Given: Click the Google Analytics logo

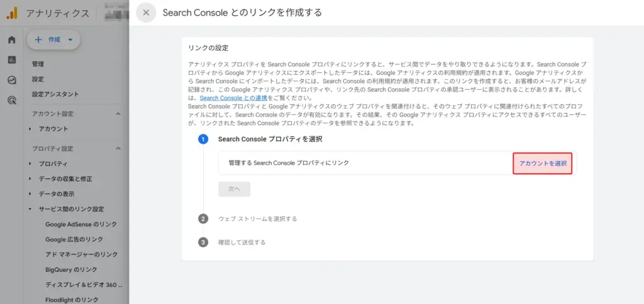Looking at the screenshot, I should [x=12, y=13].
